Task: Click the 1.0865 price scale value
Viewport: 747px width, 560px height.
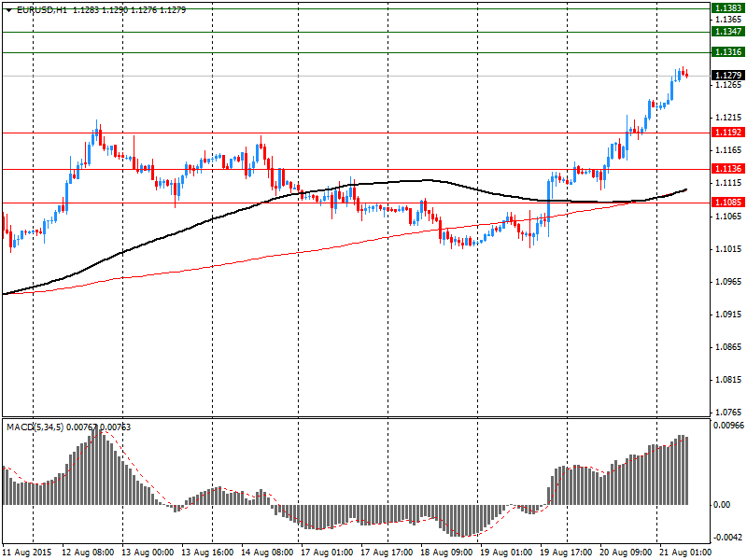Action: pos(728,346)
